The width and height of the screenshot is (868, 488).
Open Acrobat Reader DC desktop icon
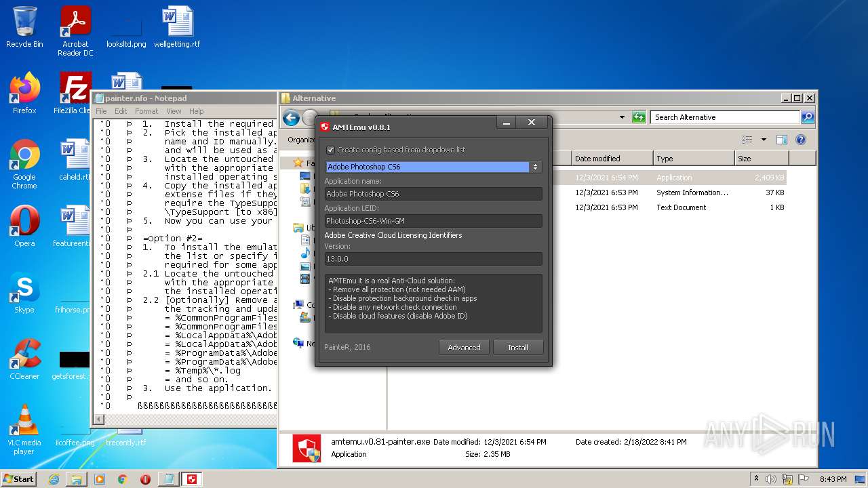click(75, 31)
